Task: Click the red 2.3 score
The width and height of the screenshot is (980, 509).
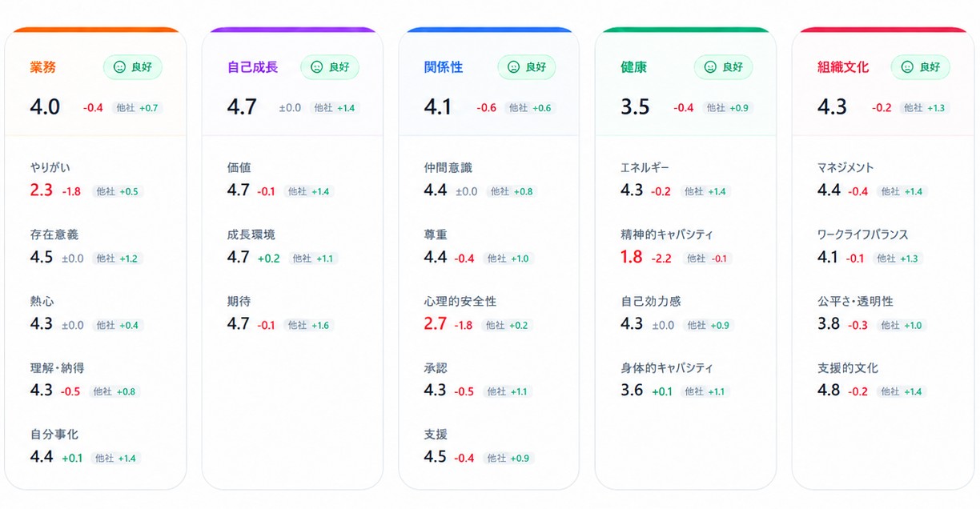Action: (x=42, y=190)
